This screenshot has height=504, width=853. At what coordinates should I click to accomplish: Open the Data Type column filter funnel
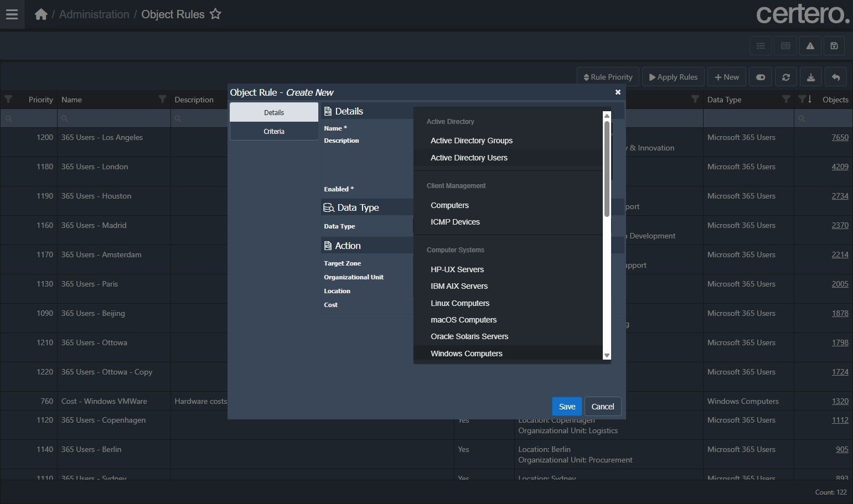pyautogui.click(x=785, y=100)
